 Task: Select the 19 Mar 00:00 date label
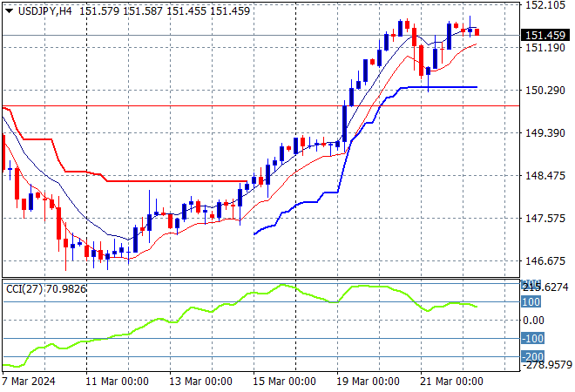pyautogui.click(x=368, y=382)
